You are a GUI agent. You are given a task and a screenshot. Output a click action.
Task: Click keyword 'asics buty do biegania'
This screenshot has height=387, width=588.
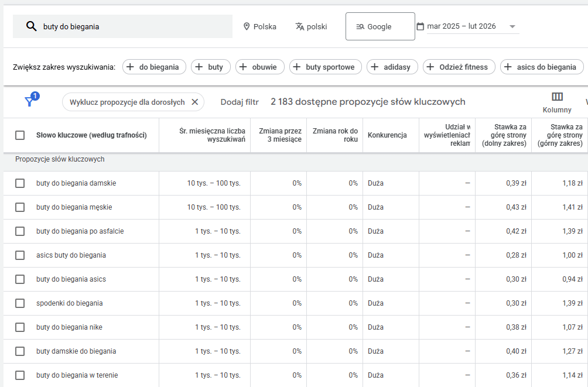coord(71,255)
